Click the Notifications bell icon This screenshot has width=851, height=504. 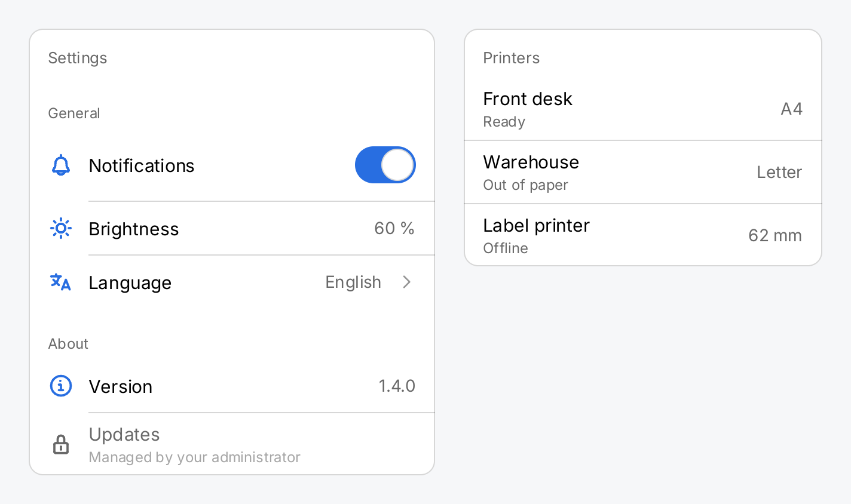[x=61, y=165]
